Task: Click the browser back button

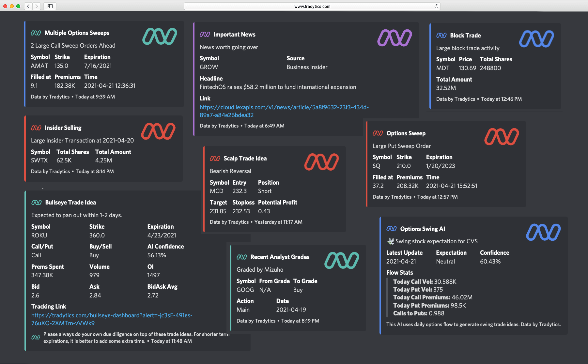Action: (x=28, y=6)
